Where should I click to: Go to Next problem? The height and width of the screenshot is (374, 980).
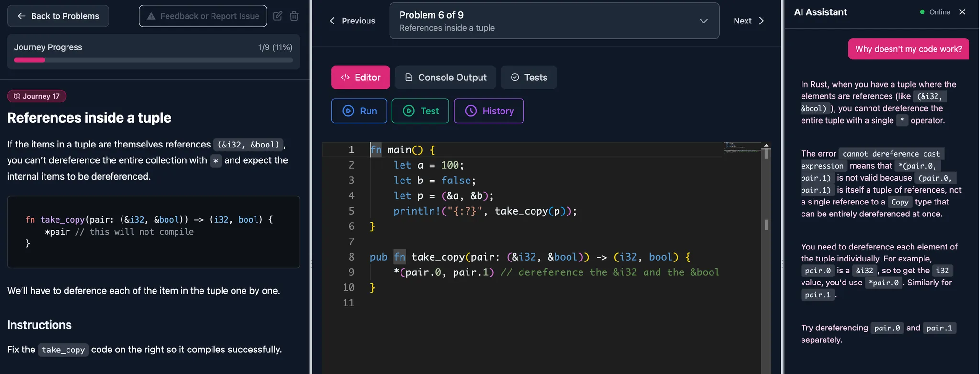pos(749,21)
